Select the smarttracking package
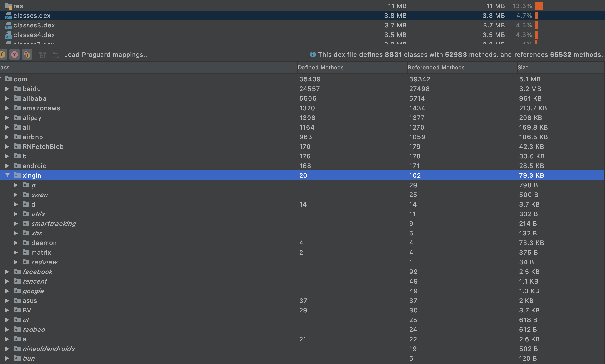Screen dimensions: 605x364 54,223
